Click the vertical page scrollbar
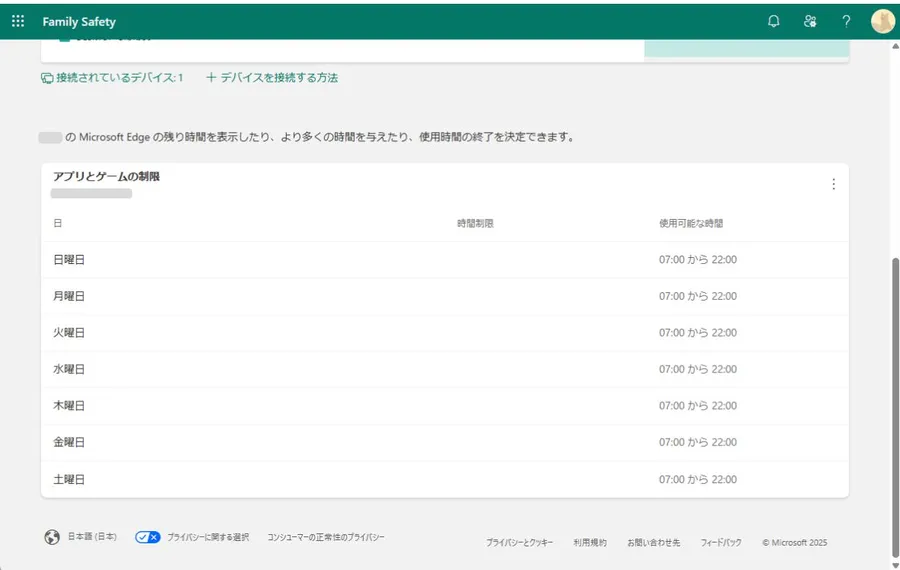The height and width of the screenshot is (570, 900). [x=893, y=400]
